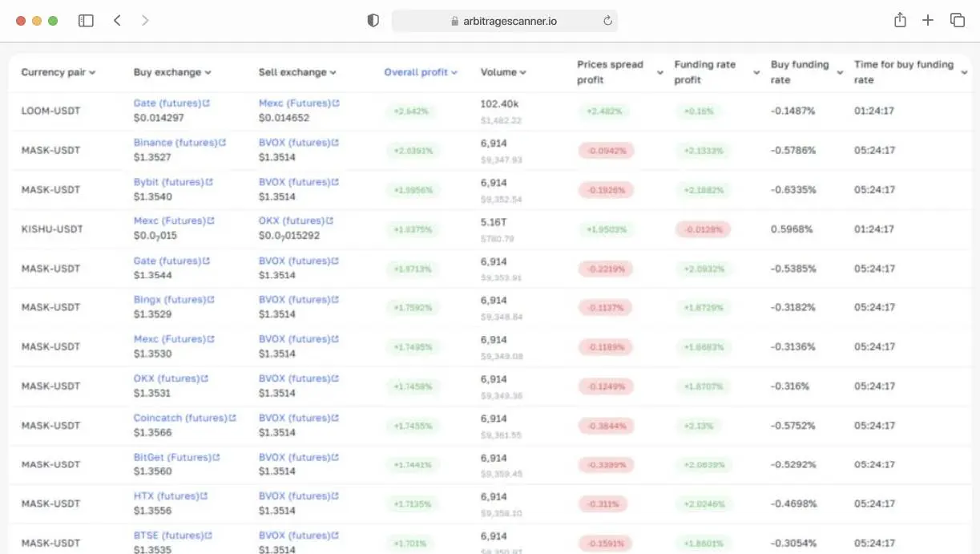The image size is (980, 554).
Task: Open a new tab with the plus icon
Action: (x=928, y=21)
